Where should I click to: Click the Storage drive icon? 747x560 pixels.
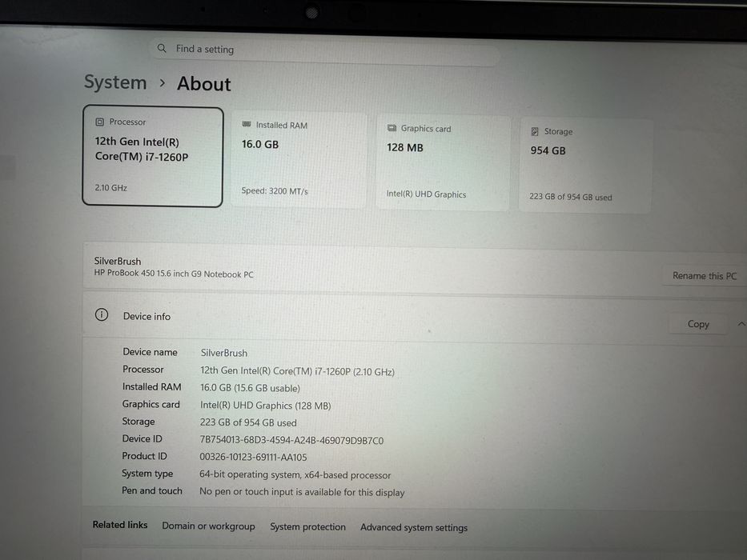click(535, 131)
